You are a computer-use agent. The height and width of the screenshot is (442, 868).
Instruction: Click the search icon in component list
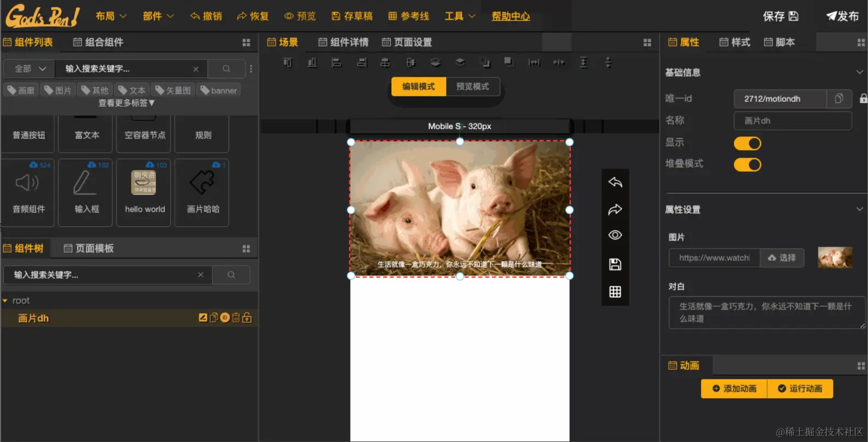click(x=226, y=68)
